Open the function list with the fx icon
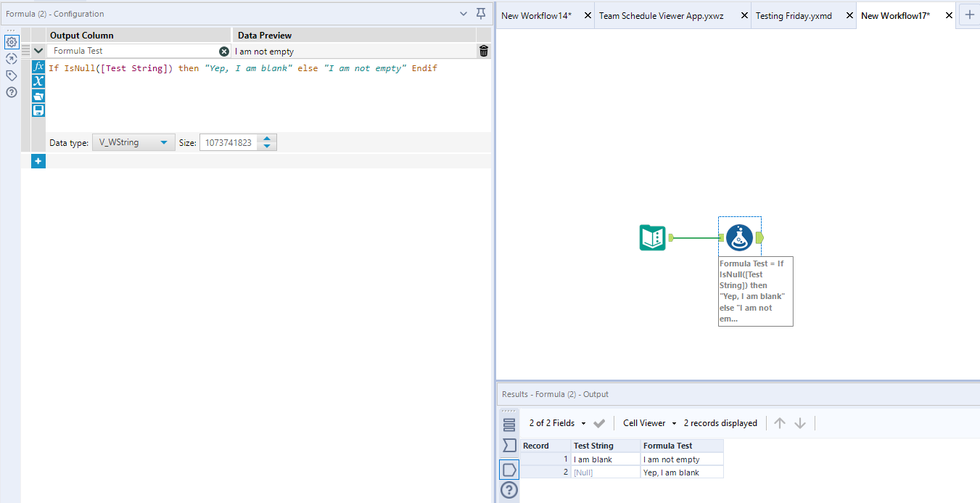This screenshot has height=503, width=980. click(38, 66)
